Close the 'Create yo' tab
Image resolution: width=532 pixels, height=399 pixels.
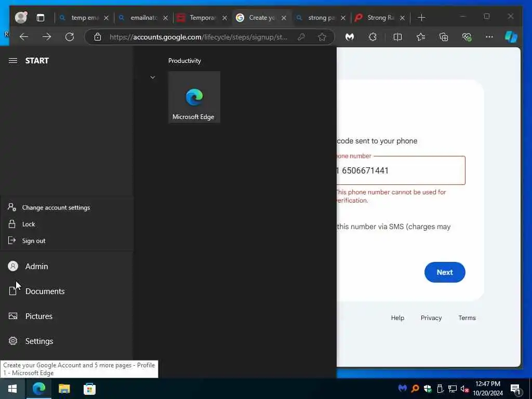[x=284, y=18]
